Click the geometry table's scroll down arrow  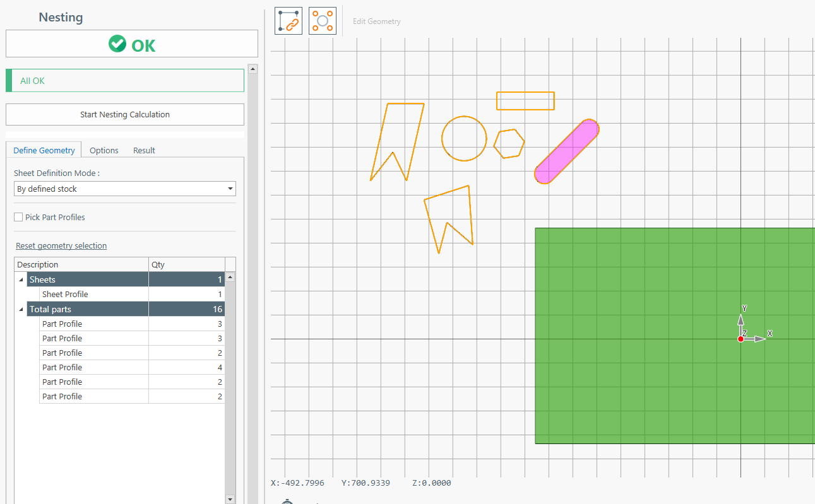230,499
